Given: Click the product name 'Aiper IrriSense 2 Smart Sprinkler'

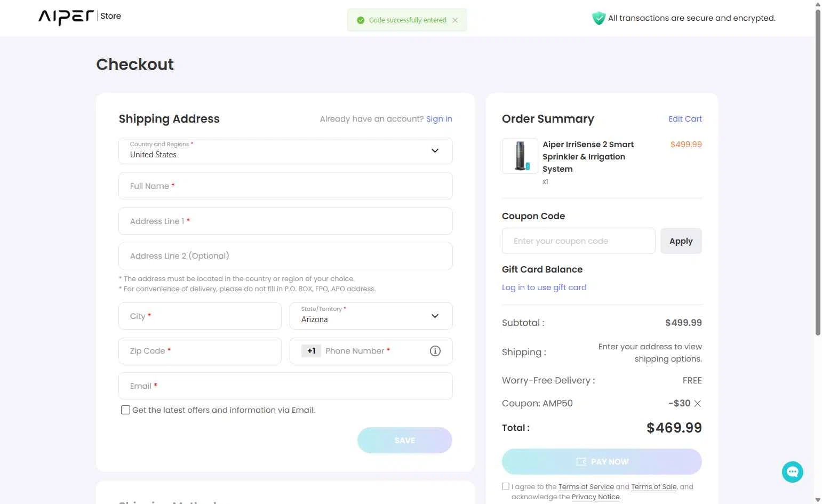Looking at the screenshot, I should pyautogui.click(x=588, y=157).
